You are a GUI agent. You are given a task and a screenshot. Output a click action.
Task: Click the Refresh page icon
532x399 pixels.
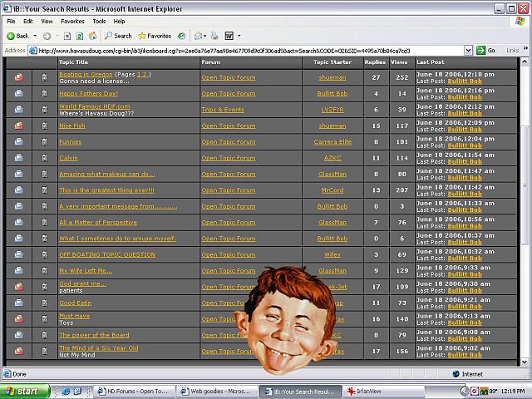click(x=79, y=36)
